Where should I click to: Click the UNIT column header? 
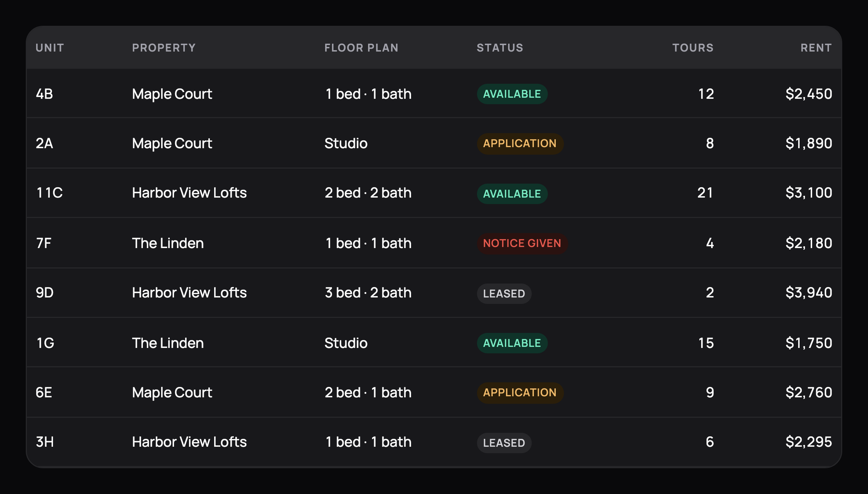pos(50,48)
